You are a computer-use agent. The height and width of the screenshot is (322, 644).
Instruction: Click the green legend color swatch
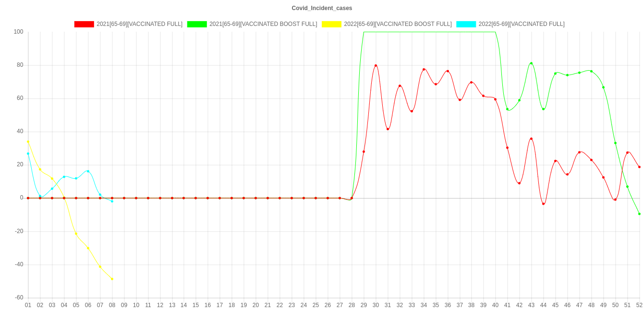click(196, 24)
